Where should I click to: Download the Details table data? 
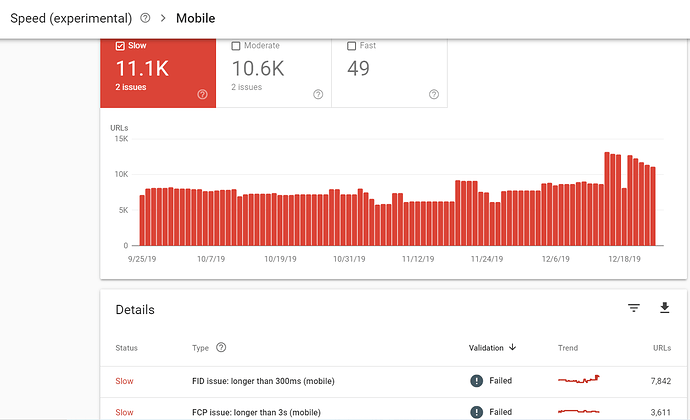coord(664,308)
